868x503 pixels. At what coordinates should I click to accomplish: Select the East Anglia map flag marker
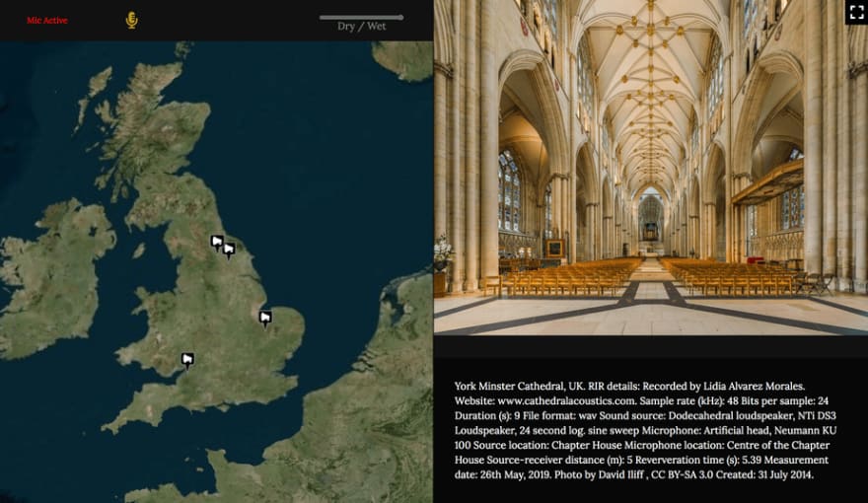pyautogui.click(x=265, y=319)
